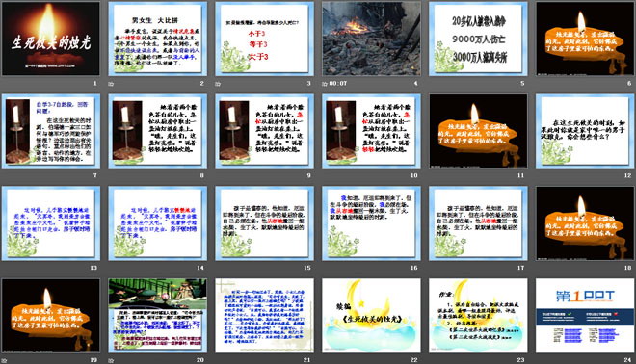Select slide 16 thumbnail with blue highlighted words
The width and height of the screenshot is (636, 364).
[371, 223]
